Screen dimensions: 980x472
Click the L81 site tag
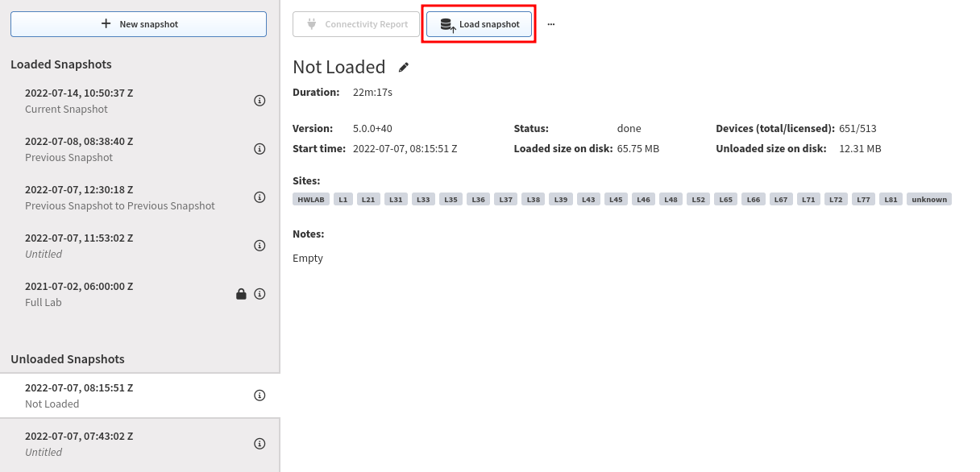pyautogui.click(x=891, y=199)
